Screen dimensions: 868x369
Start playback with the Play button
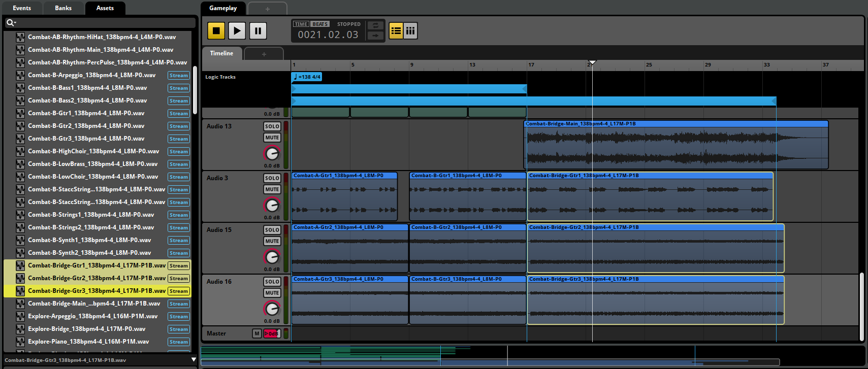[x=237, y=31]
